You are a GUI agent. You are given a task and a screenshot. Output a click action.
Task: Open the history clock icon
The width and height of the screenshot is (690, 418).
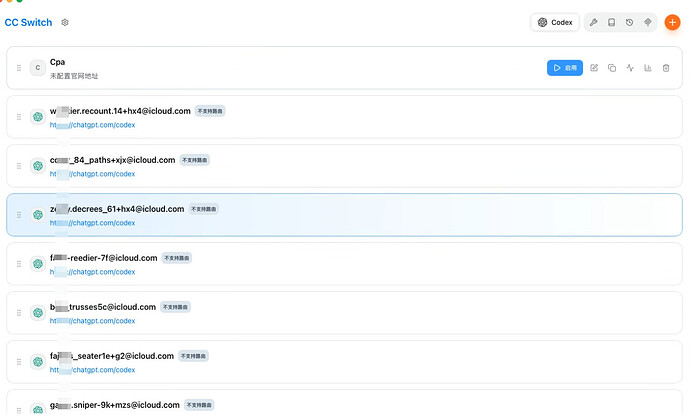(629, 22)
